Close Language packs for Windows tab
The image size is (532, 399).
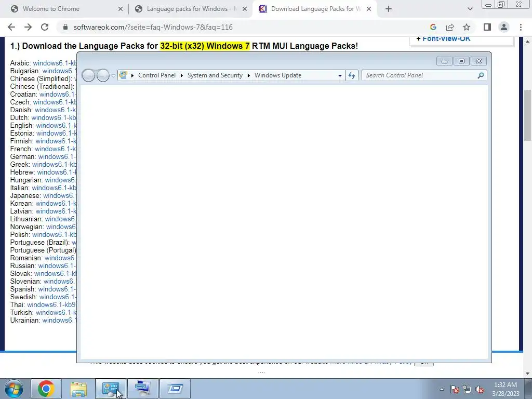pos(245,9)
